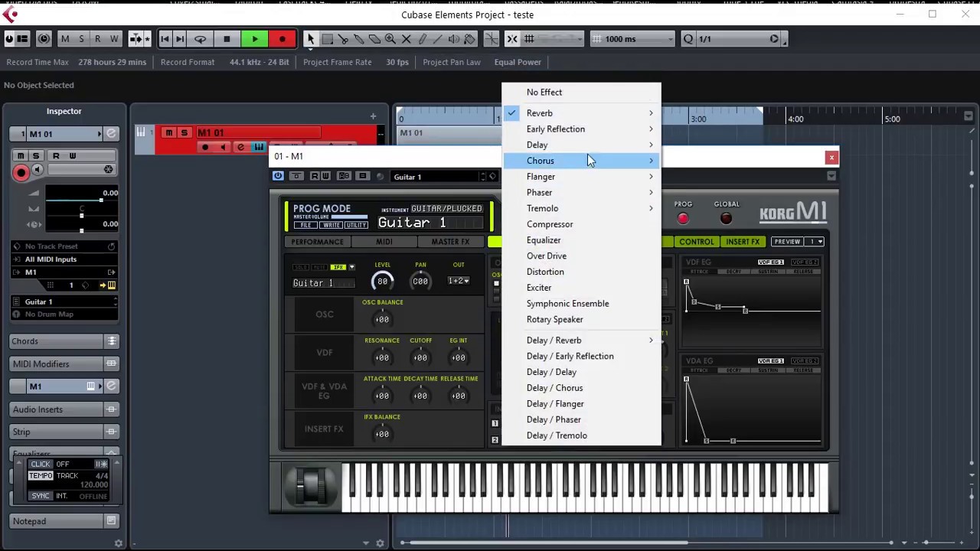Expand the Notepad inspector section

[x=64, y=521]
